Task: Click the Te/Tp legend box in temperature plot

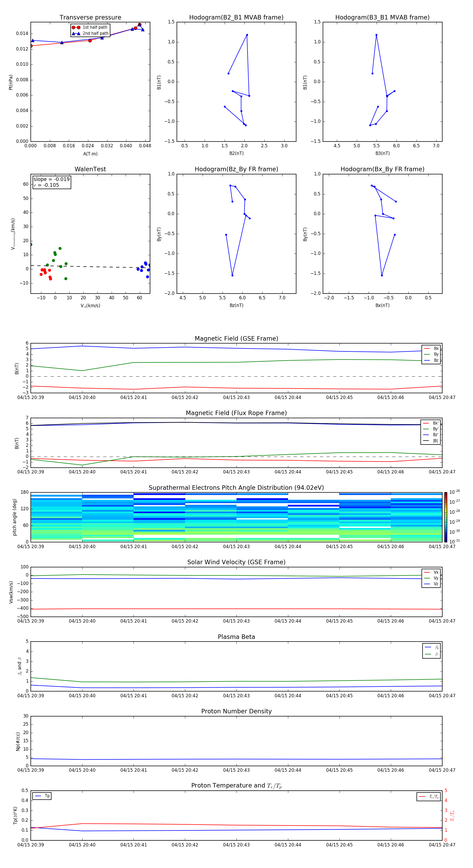Action: coord(429,797)
